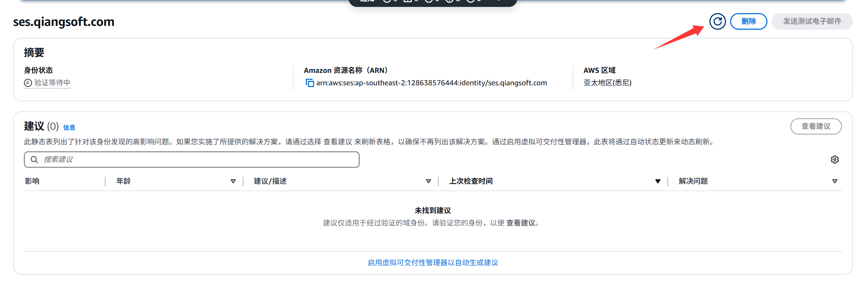Click the 未找到建议 empty message
Viewport: 868px width, 288px height.
[433, 210]
